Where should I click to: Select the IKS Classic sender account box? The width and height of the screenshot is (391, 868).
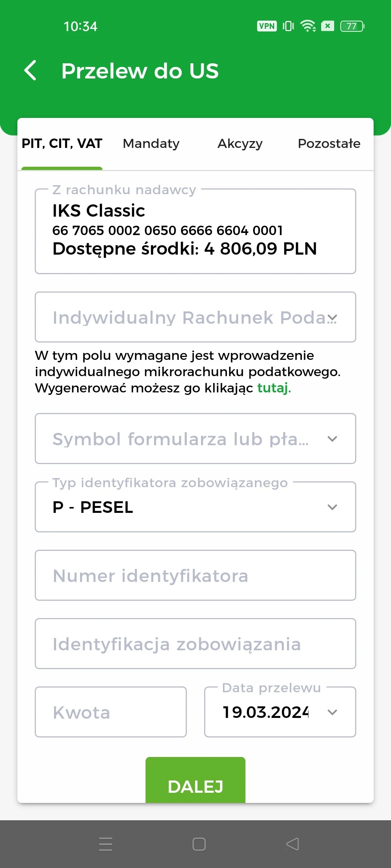pos(195,231)
